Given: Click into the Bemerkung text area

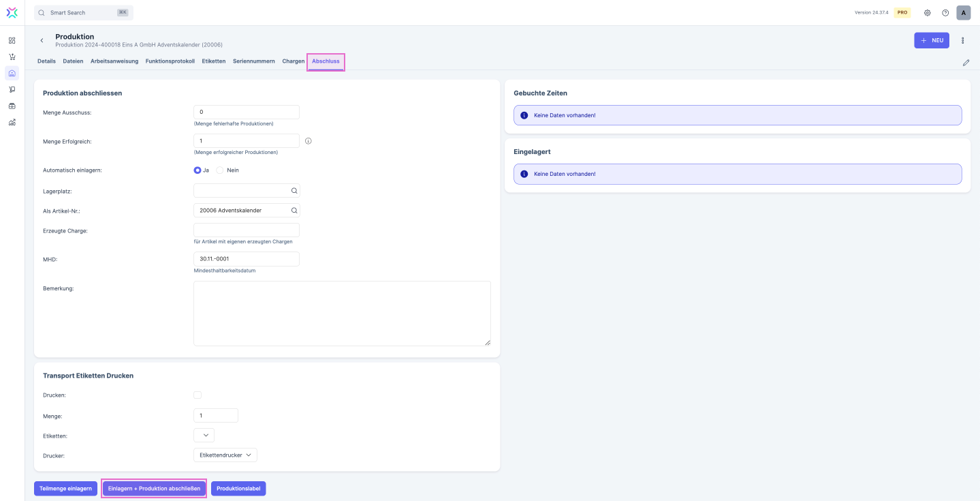Looking at the screenshot, I should click(342, 314).
